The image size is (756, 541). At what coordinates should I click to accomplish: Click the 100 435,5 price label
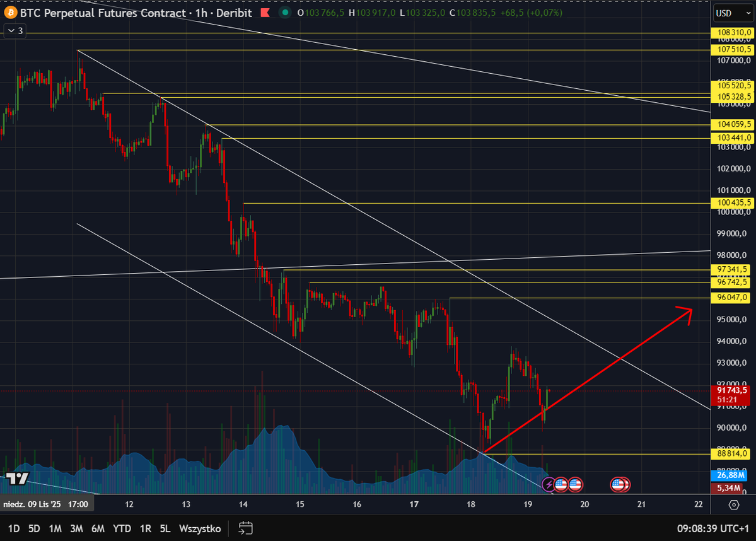[732, 202]
